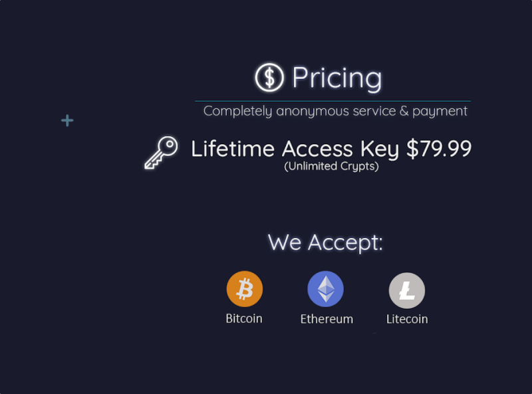This screenshot has width=532, height=394.
Task: Click the teal plus icon on the left
Action: [x=66, y=120]
